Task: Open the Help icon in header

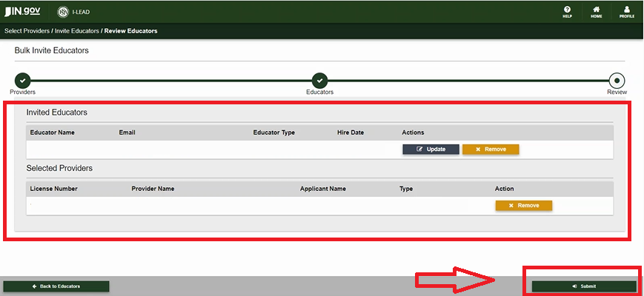Action: coord(567,11)
